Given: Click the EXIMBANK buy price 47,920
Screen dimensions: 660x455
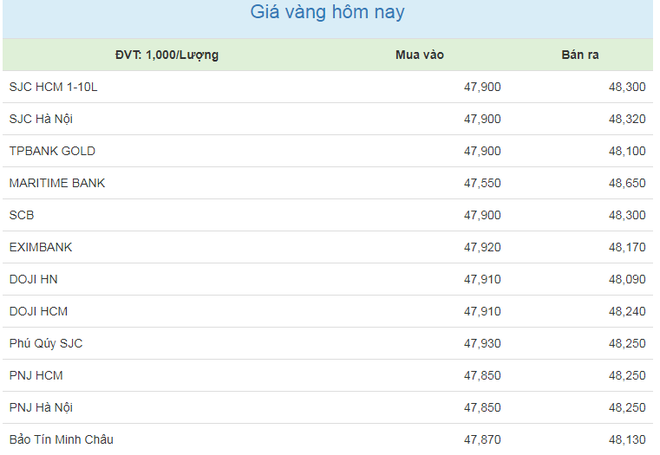Looking at the screenshot, I should pos(482,247).
